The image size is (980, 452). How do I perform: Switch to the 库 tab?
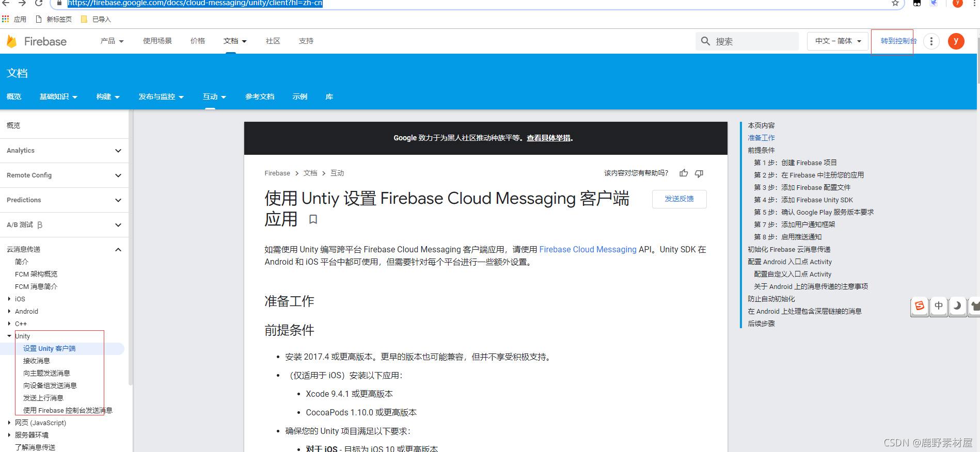tap(329, 96)
